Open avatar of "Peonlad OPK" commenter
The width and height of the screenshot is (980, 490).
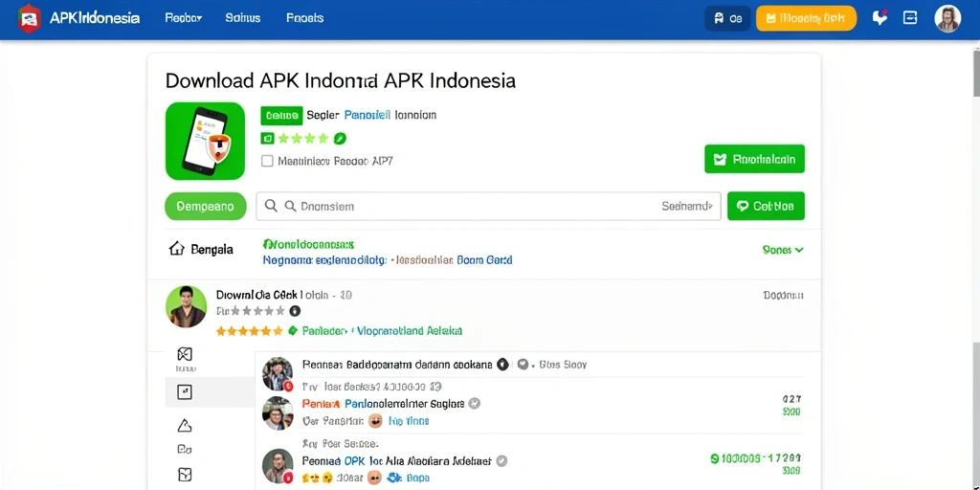pyautogui.click(x=278, y=466)
